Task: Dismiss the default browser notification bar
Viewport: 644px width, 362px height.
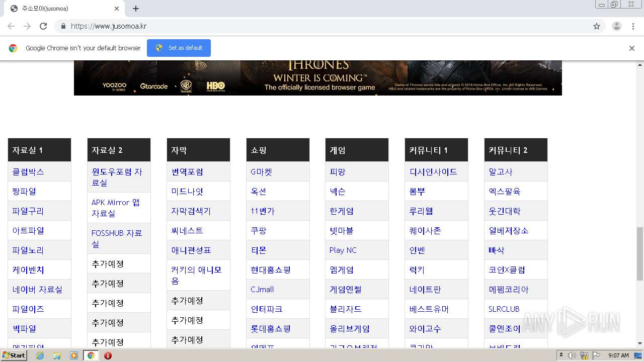Action: 632,48
